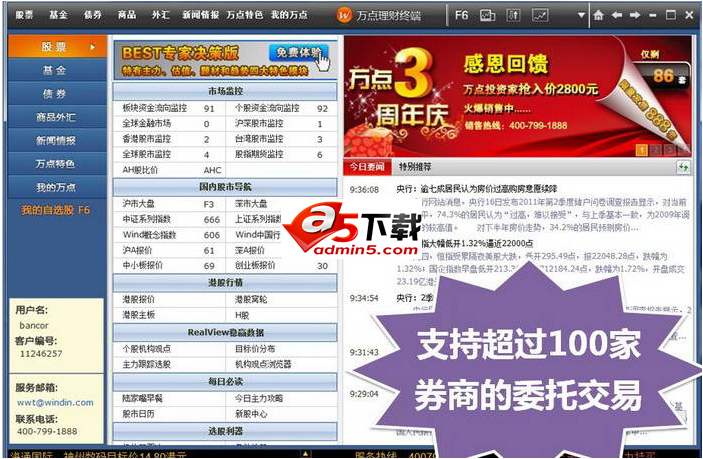Open the dropdown arrow in top toolbar

[x=581, y=15]
